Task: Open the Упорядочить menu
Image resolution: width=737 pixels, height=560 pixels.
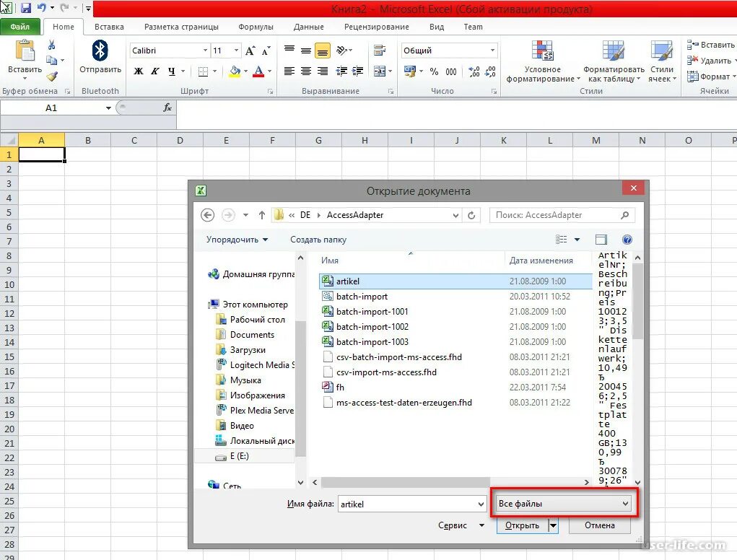Action: tap(237, 240)
